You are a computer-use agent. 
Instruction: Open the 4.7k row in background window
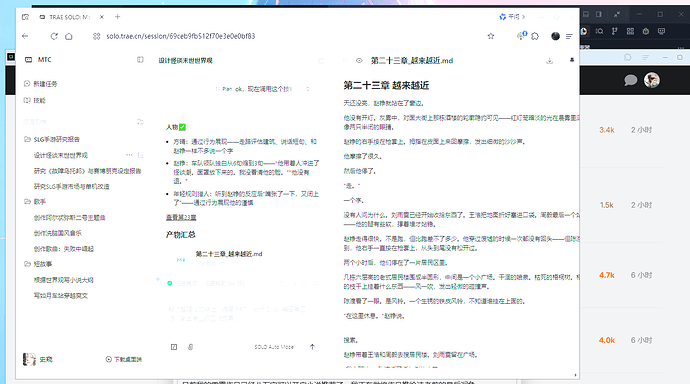[621, 275]
